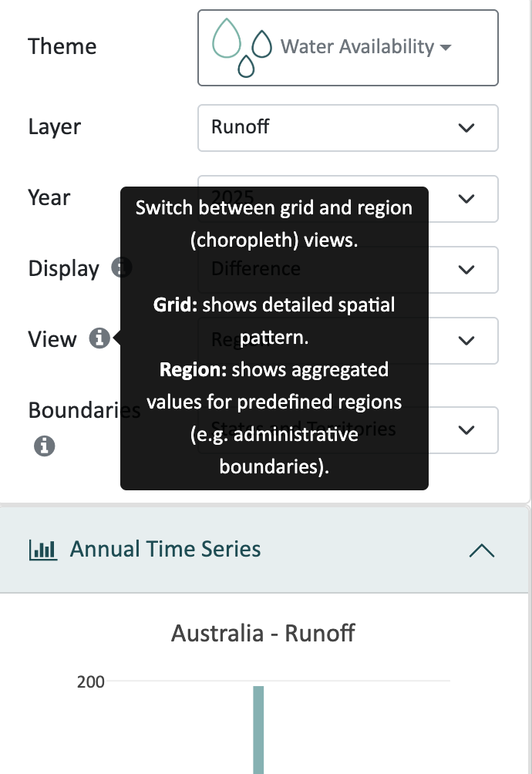Click the Theme dropdown caret arrow
The width and height of the screenshot is (532, 774).
tap(446, 47)
